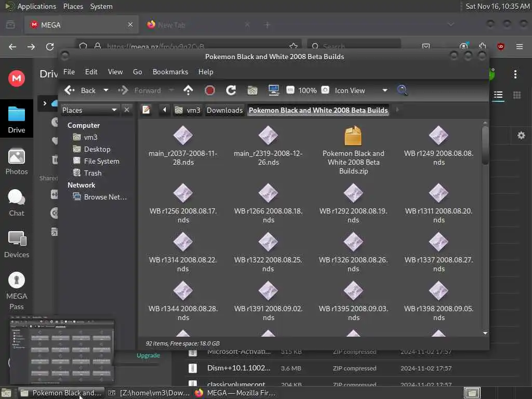Click the Search magnifier icon
This screenshot has height=399, width=532.
point(402,90)
